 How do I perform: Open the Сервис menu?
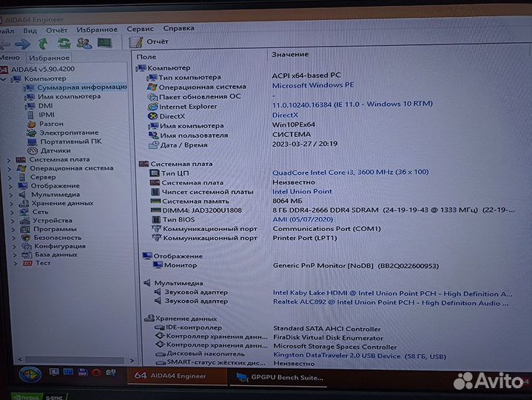pos(140,29)
